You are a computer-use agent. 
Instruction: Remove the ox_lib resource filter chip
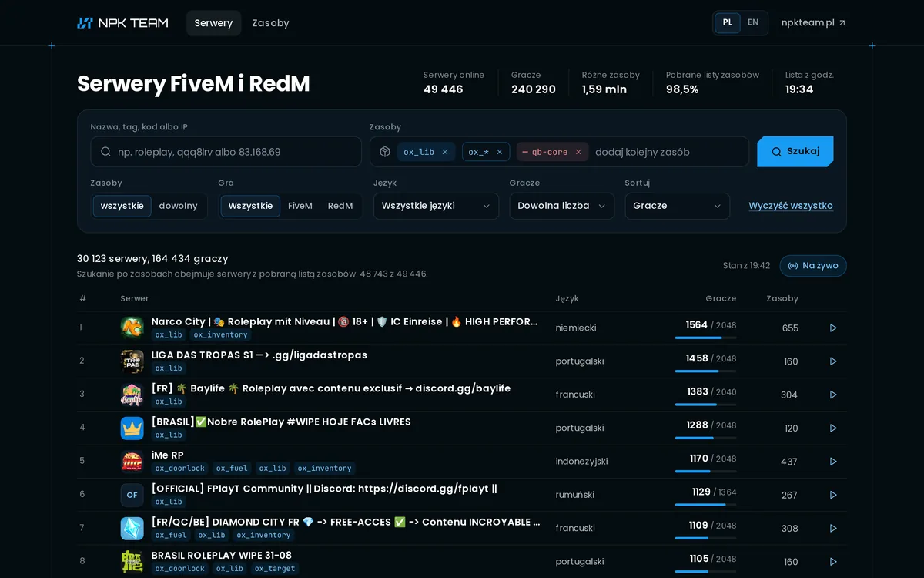[444, 152]
